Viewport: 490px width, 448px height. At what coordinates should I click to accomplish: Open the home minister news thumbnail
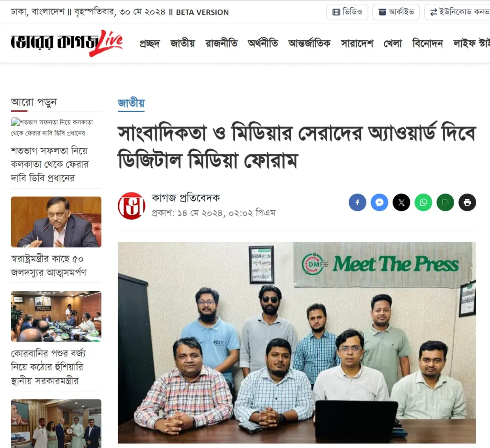click(56, 222)
